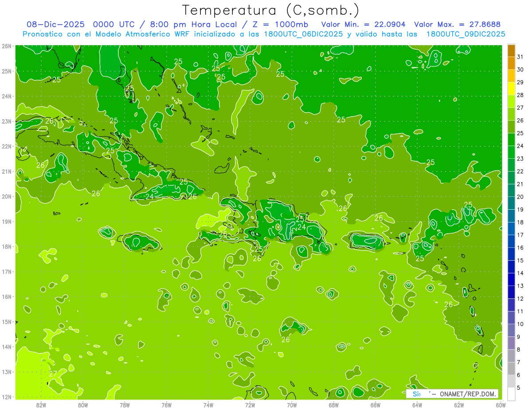This screenshot has height=411, width=532.
Task: Click the '70W' longitude axis label
Action: [292, 404]
